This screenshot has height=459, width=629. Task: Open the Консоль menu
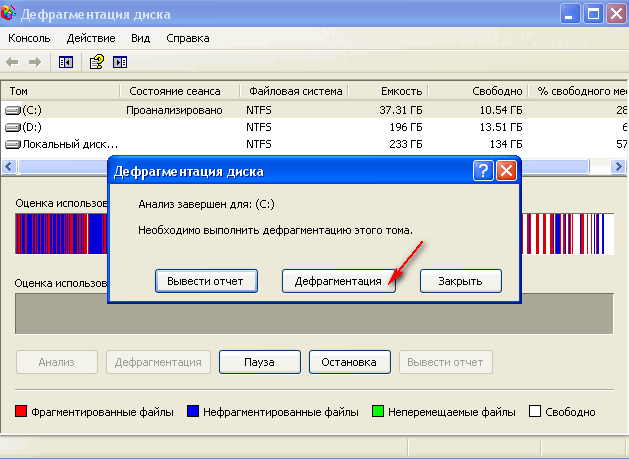pyautogui.click(x=30, y=38)
